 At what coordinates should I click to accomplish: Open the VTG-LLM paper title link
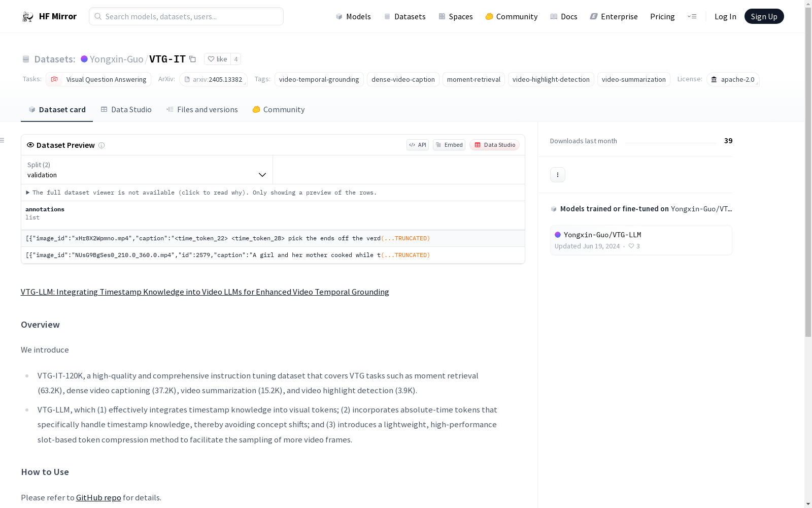205,292
